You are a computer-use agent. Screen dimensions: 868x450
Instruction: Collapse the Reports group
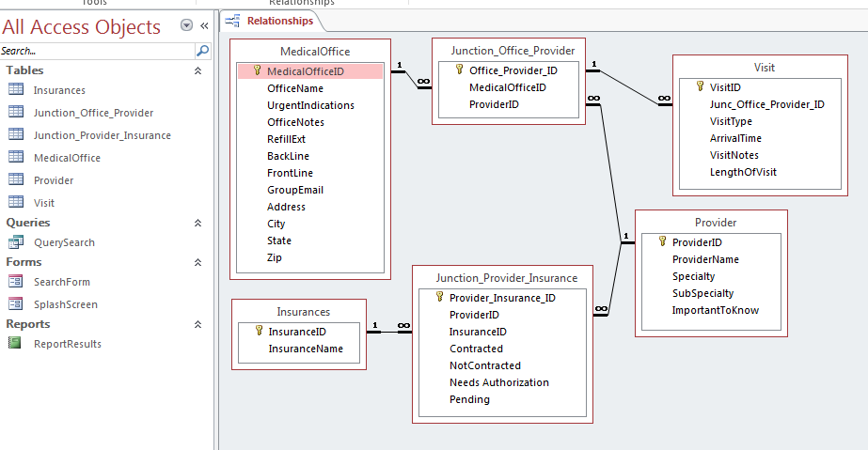pyautogui.click(x=197, y=324)
